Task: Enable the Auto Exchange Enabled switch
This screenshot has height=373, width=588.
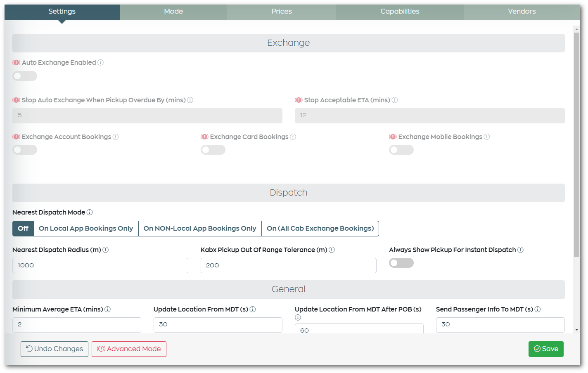Action: [x=24, y=76]
